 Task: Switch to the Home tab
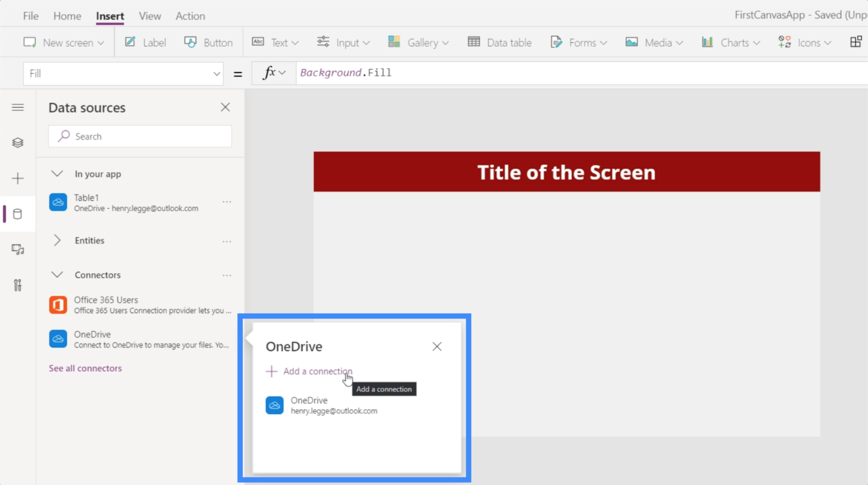pyautogui.click(x=67, y=16)
